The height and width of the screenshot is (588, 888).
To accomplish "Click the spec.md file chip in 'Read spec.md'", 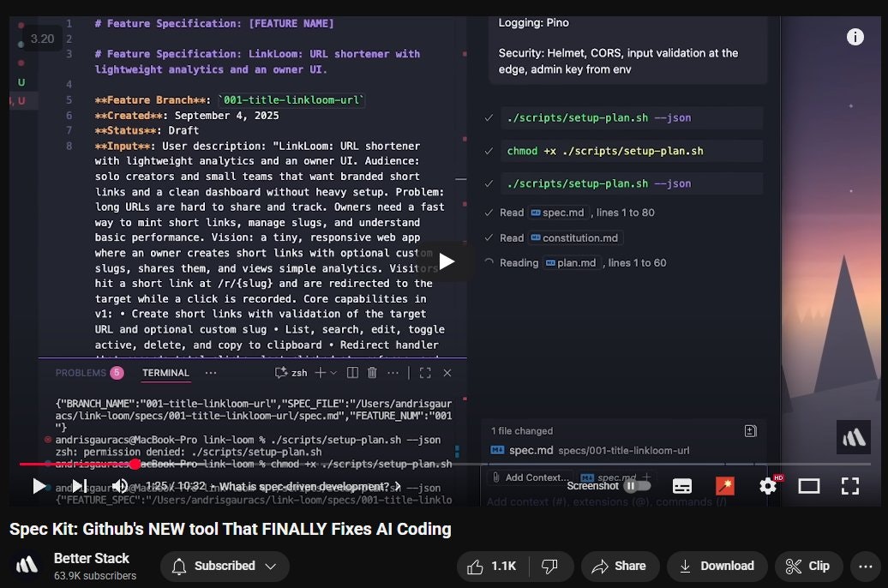I will pos(557,213).
